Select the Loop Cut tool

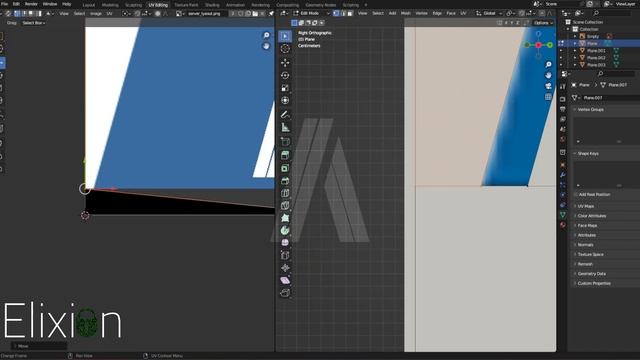point(285,193)
